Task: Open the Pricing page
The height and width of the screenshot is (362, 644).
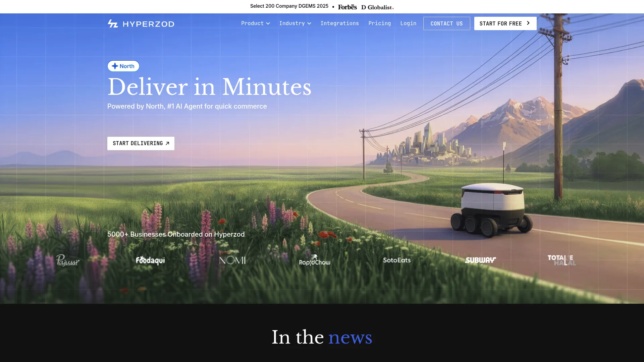Action: (x=379, y=23)
